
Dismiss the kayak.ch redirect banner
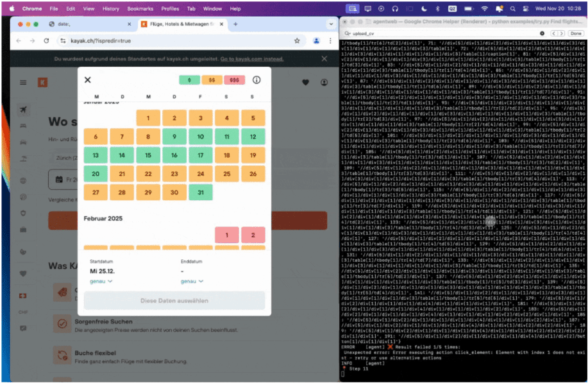click(x=324, y=59)
